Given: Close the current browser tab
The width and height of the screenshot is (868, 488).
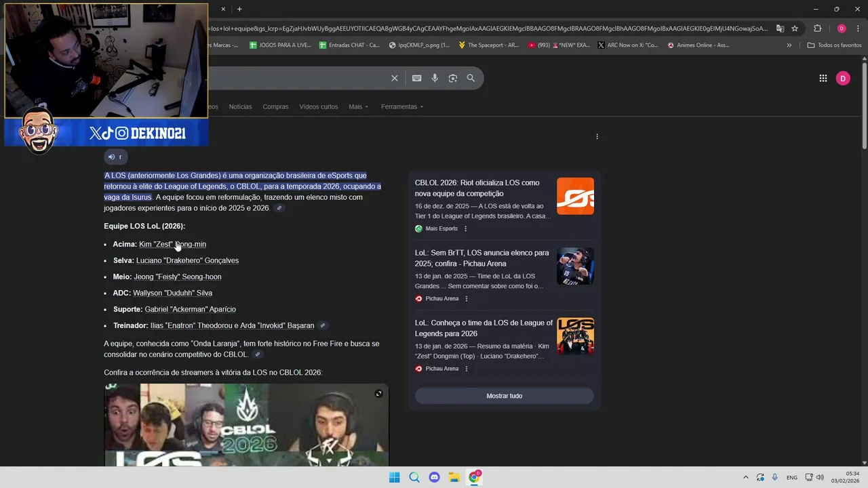Looking at the screenshot, I should click(223, 9).
